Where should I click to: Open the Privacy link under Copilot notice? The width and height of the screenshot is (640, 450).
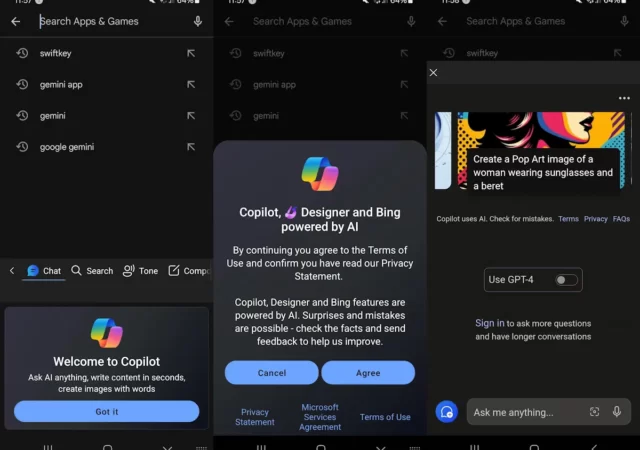tap(596, 219)
